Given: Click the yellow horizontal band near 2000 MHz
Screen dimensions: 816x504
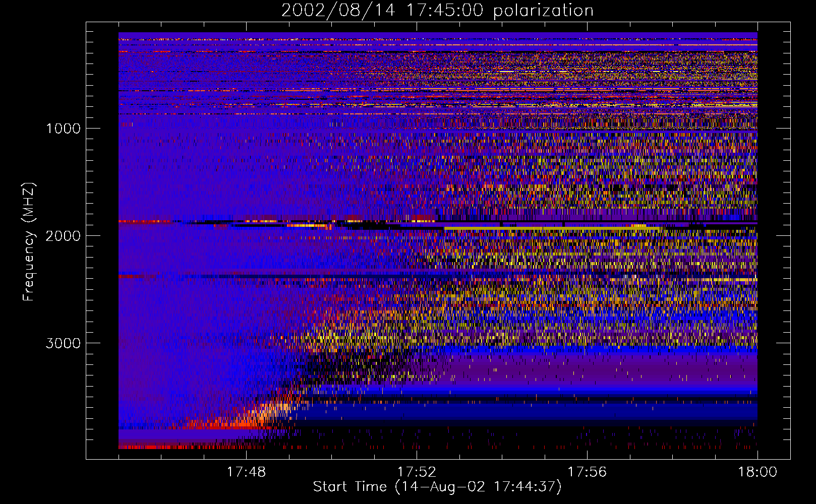Looking at the screenshot, I should tap(552, 229).
